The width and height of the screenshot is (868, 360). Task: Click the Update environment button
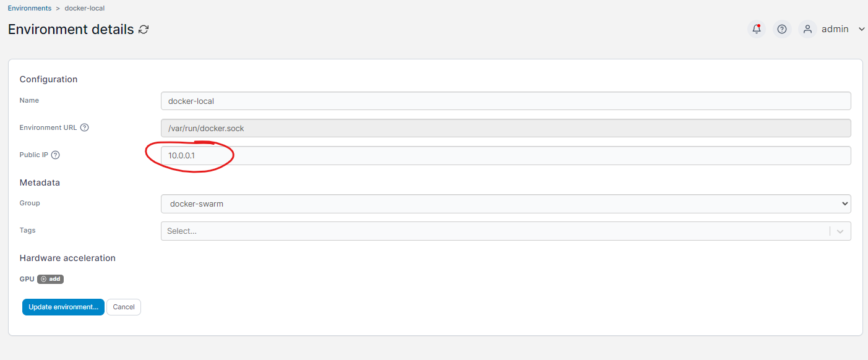pos(62,307)
